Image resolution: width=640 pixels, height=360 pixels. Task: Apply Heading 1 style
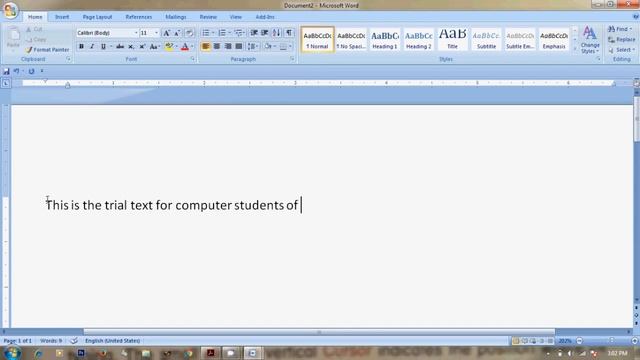[384, 40]
